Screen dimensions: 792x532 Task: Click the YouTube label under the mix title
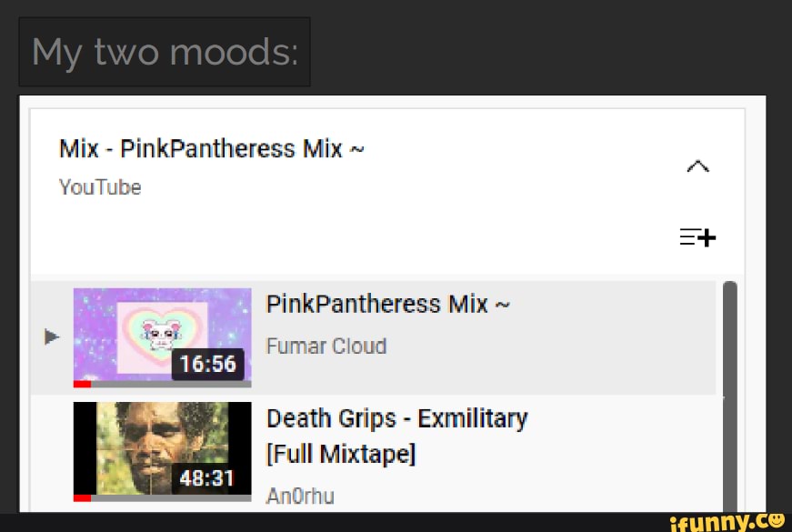click(x=100, y=187)
